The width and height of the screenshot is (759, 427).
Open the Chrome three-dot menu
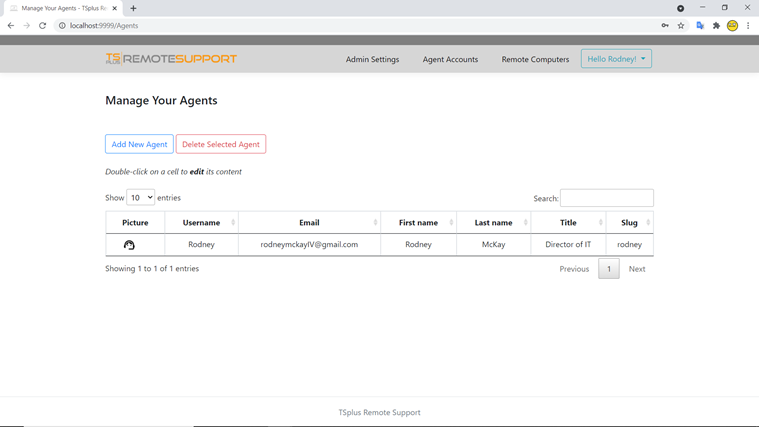point(748,26)
